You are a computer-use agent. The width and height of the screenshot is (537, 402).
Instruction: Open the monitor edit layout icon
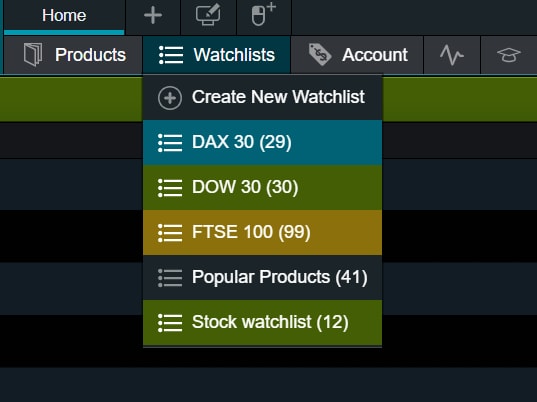[208, 15]
